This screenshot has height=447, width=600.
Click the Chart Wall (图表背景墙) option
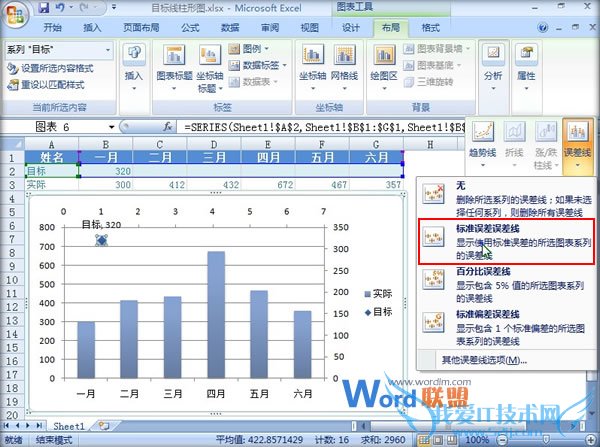click(437, 49)
